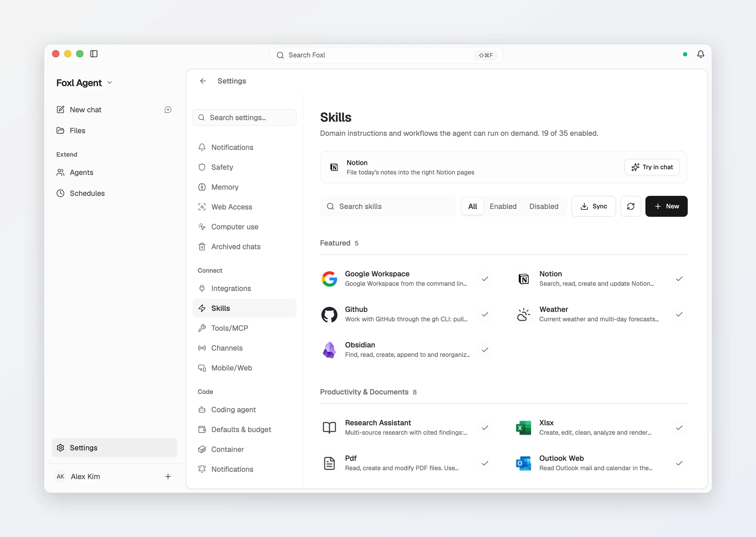756x537 pixels.
Task: Toggle Outlook Web skill checkmark
Action: (679, 463)
